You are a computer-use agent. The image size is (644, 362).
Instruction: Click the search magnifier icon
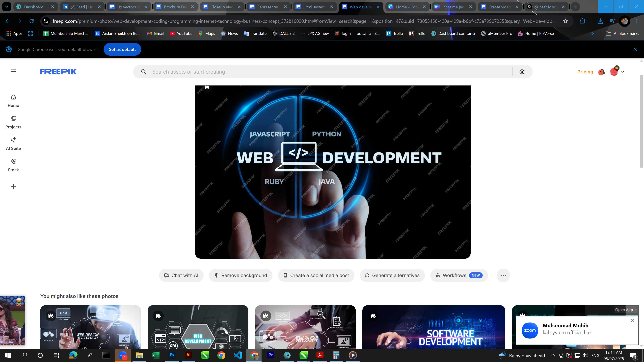tap(144, 72)
